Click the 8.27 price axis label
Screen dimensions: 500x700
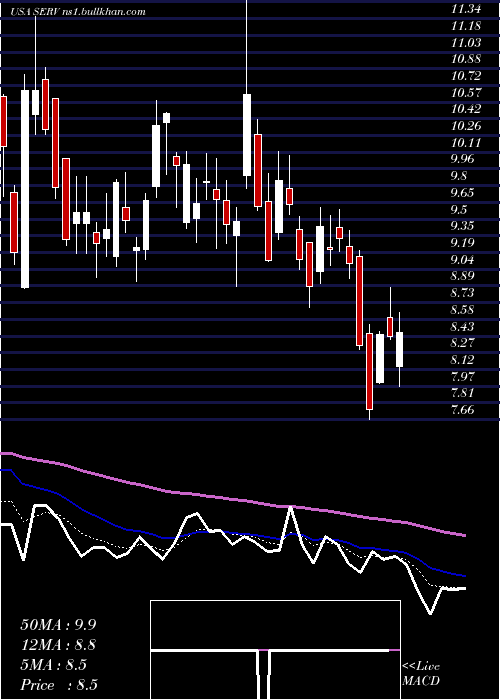point(463,343)
